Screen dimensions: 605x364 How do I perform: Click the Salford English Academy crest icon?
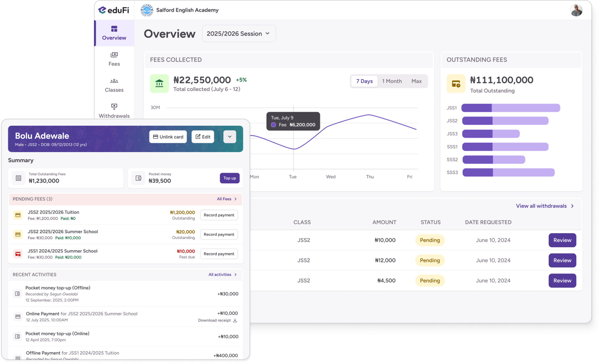click(147, 10)
